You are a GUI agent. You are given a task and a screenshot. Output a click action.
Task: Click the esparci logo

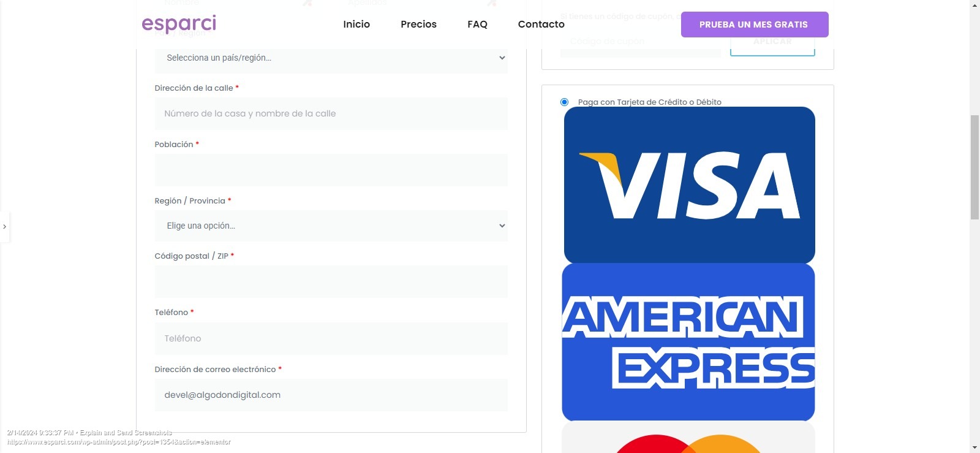[179, 24]
